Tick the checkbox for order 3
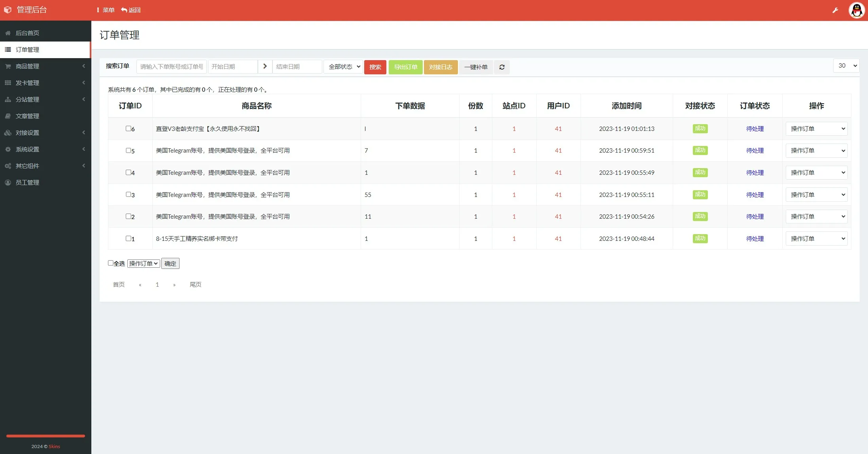The width and height of the screenshot is (868, 454). tap(128, 195)
